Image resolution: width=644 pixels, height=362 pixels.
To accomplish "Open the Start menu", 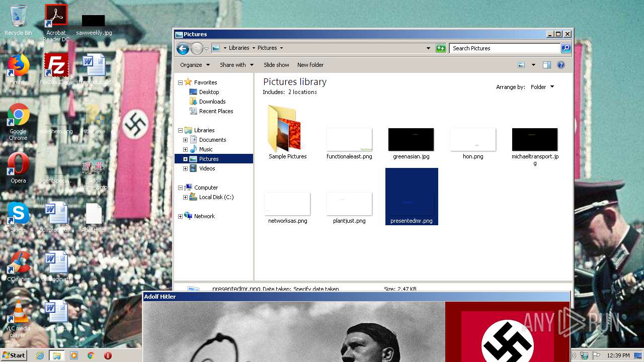I will (14, 355).
